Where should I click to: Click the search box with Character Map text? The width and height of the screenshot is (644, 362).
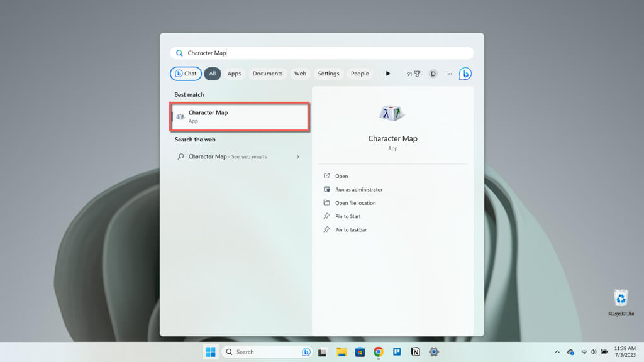tap(321, 53)
